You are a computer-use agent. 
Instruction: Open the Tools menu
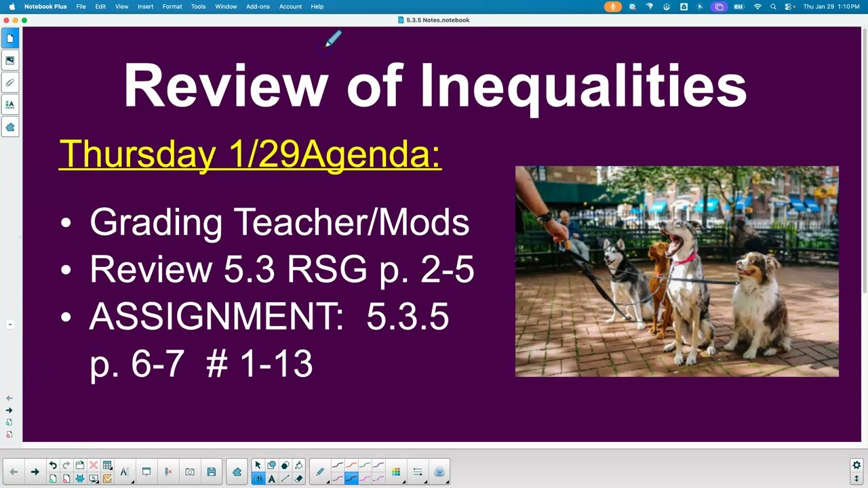click(x=198, y=6)
